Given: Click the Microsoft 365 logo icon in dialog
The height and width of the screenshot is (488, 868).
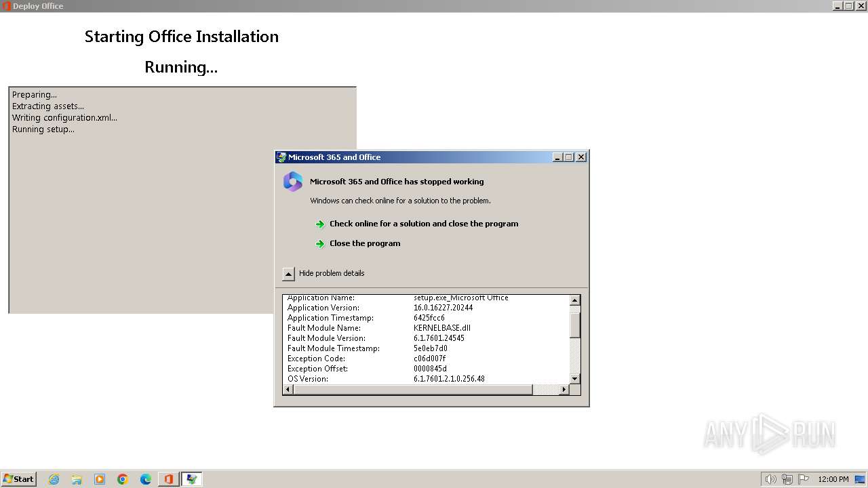Looking at the screenshot, I should 293,182.
